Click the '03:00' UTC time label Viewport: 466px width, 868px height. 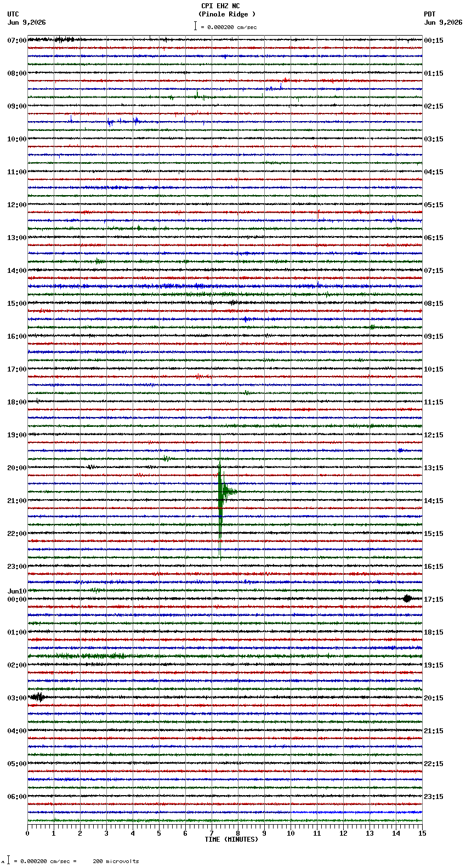(17, 698)
